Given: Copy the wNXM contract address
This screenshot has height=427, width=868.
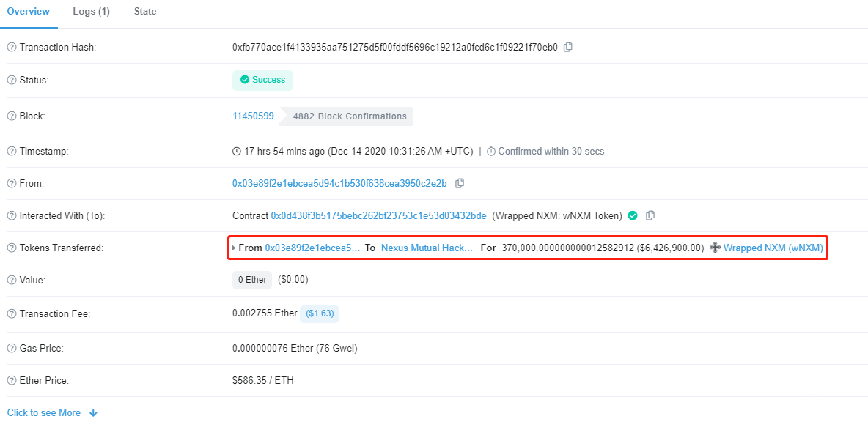Looking at the screenshot, I should (x=650, y=215).
